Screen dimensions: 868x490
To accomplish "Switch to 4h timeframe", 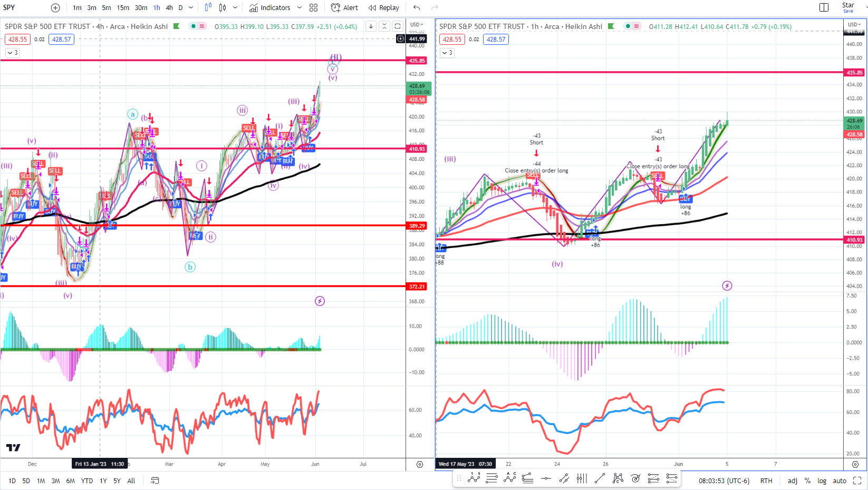I will click(169, 8).
